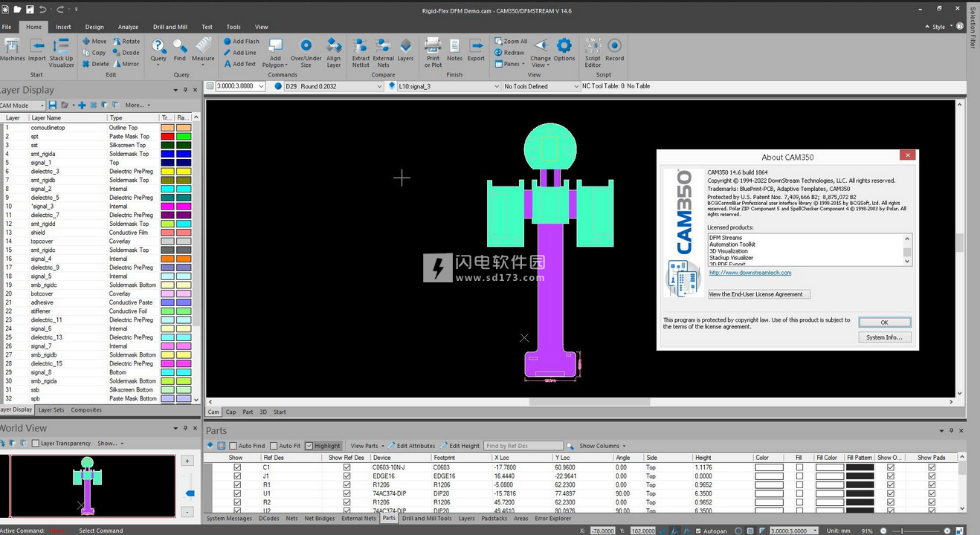Click the Layers compare icon
Viewport: 980px width, 535px height.
point(406,50)
